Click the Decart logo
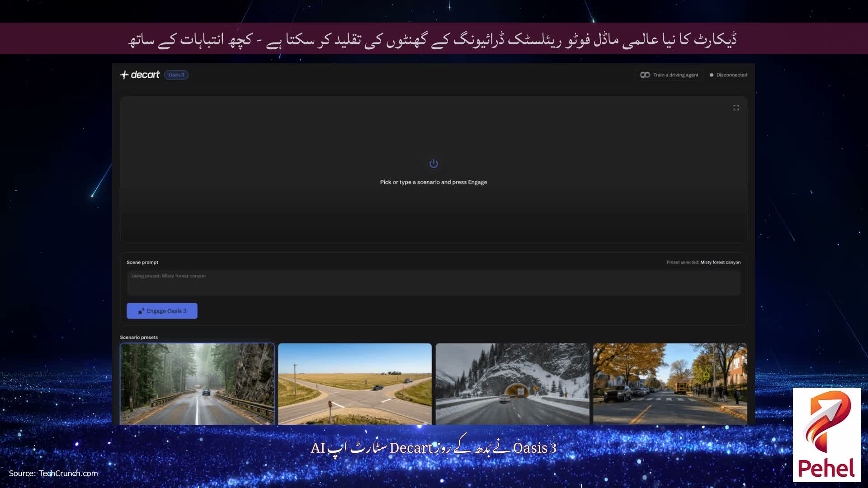The width and height of the screenshot is (868, 488). 140,75
